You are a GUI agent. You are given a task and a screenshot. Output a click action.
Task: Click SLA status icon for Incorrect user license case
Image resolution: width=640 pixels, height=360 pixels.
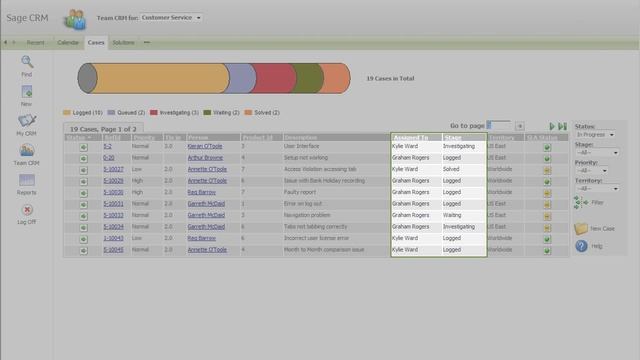[547, 239]
